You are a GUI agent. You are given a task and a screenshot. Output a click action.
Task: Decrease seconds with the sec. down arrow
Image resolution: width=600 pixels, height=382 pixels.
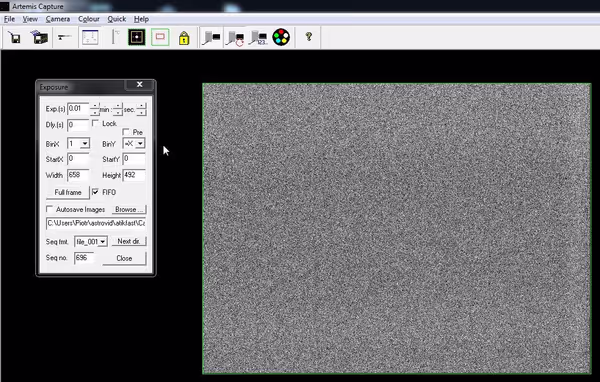(x=142, y=112)
